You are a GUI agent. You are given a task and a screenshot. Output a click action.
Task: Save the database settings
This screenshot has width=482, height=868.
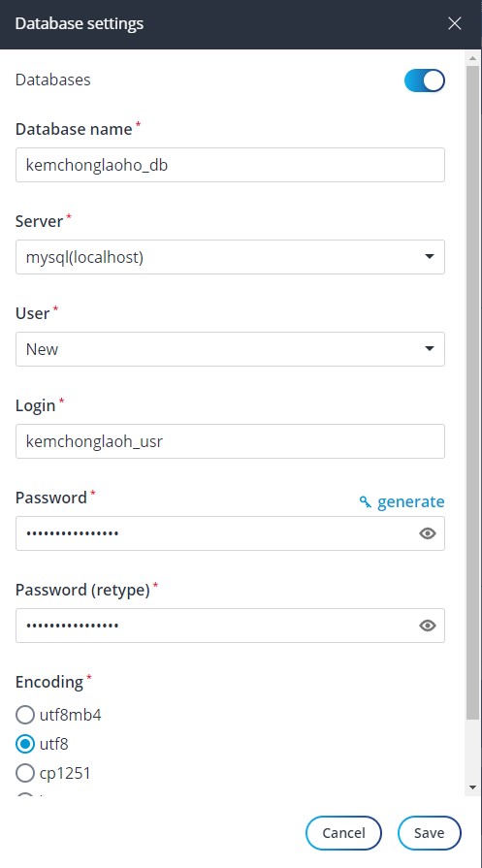pos(429,832)
